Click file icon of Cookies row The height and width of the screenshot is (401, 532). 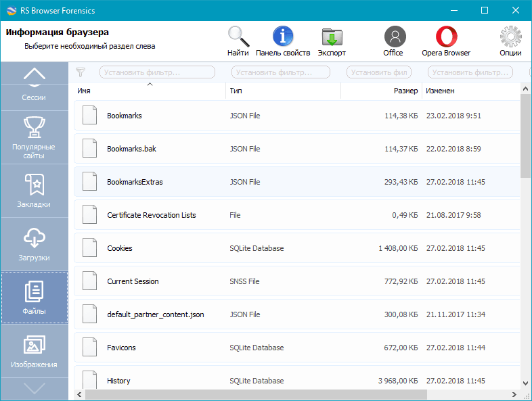tap(89, 247)
